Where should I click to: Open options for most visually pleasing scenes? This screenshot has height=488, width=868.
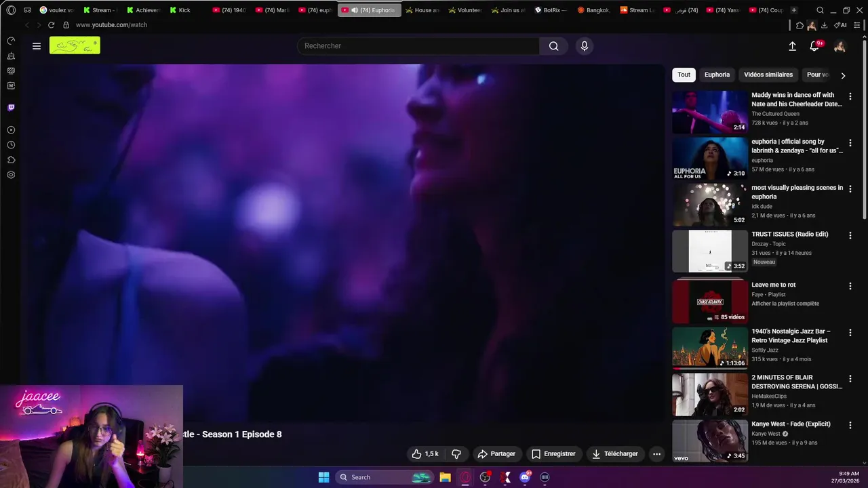point(850,189)
